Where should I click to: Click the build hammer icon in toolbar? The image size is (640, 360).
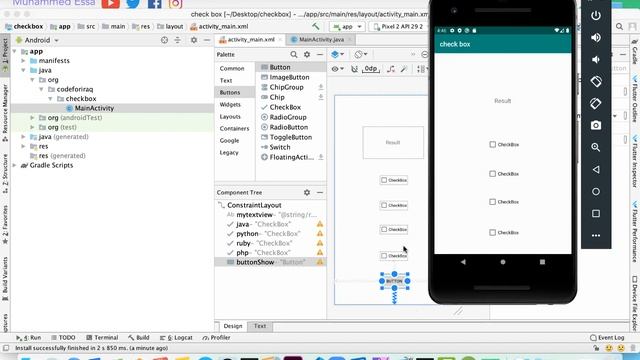(316, 27)
